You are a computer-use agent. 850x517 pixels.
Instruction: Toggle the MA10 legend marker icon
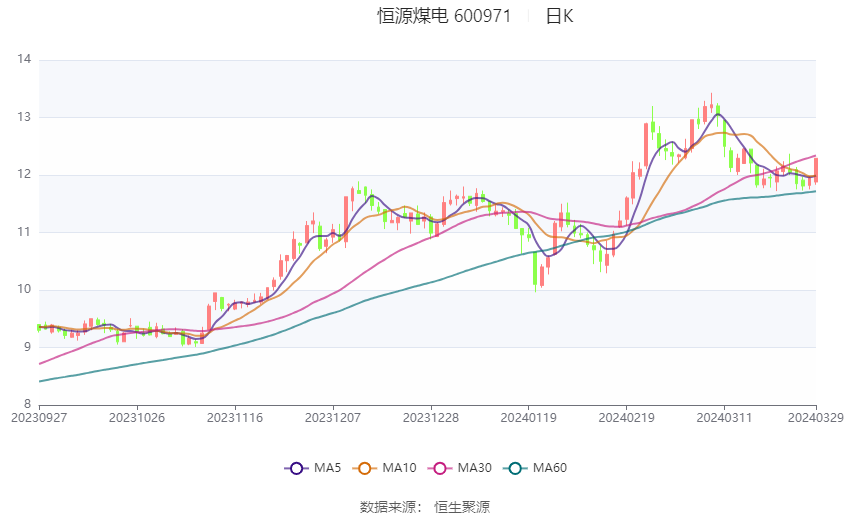tap(364, 468)
